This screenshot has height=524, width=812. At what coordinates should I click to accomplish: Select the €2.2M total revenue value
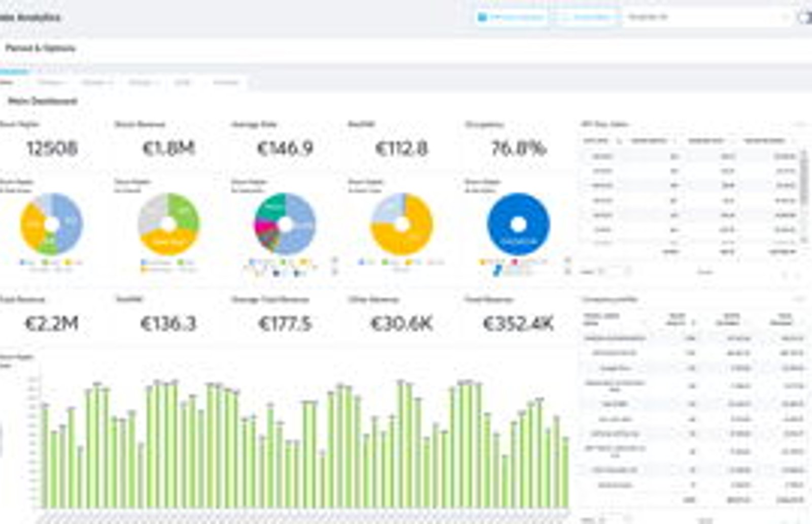coord(52,323)
